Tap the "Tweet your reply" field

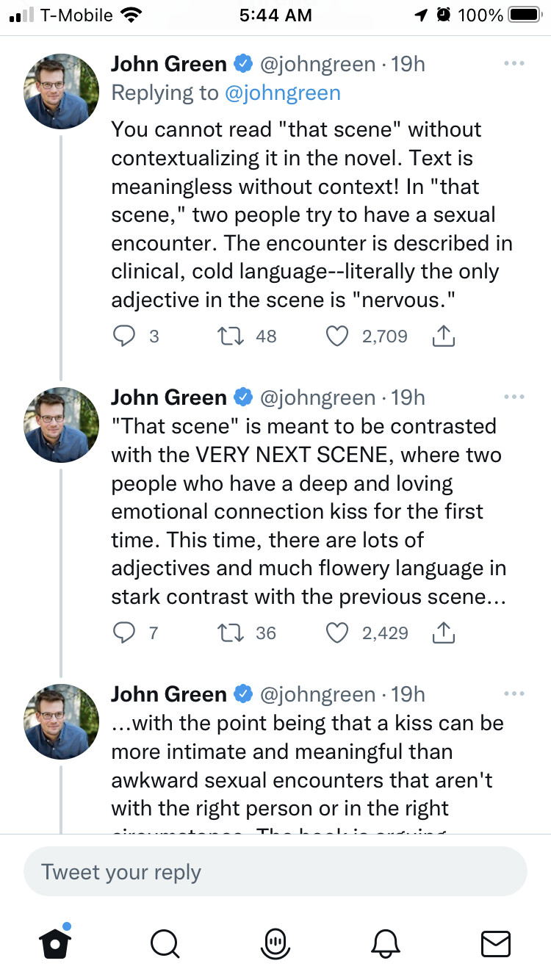[x=275, y=872]
